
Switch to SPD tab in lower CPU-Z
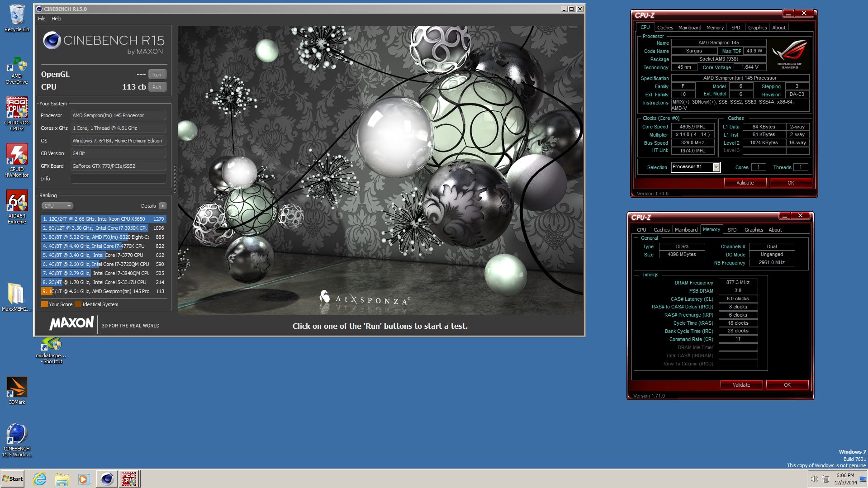[732, 230]
